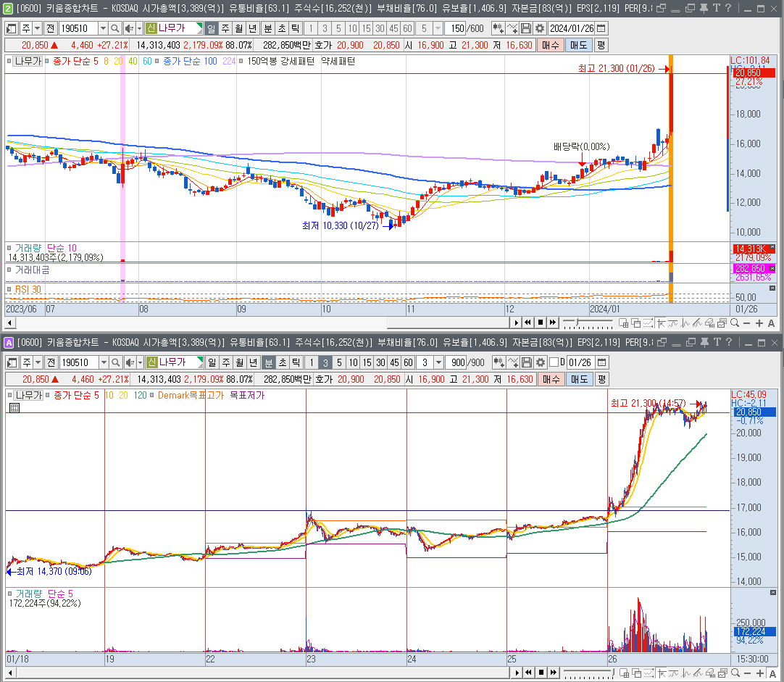784x682 pixels.
Task: Toggle 거래량 단순 5 checkbox in bottom chart
Action: (x=10, y=594)
